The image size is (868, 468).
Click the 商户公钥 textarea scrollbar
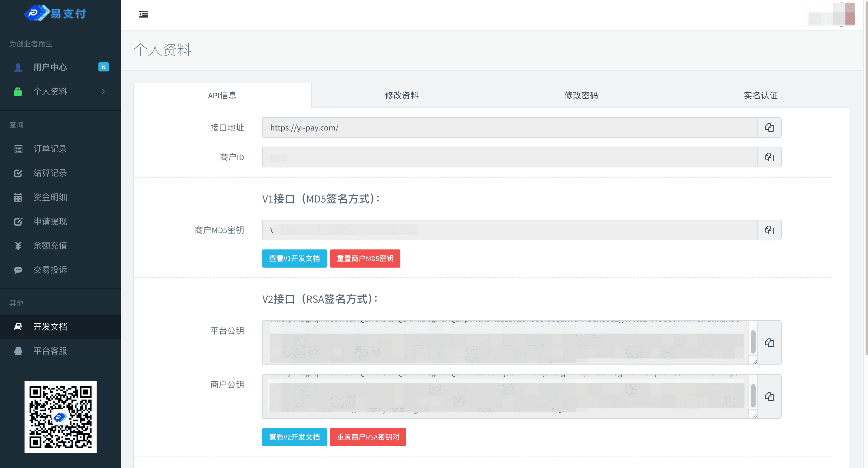click(x=753, y=396)
